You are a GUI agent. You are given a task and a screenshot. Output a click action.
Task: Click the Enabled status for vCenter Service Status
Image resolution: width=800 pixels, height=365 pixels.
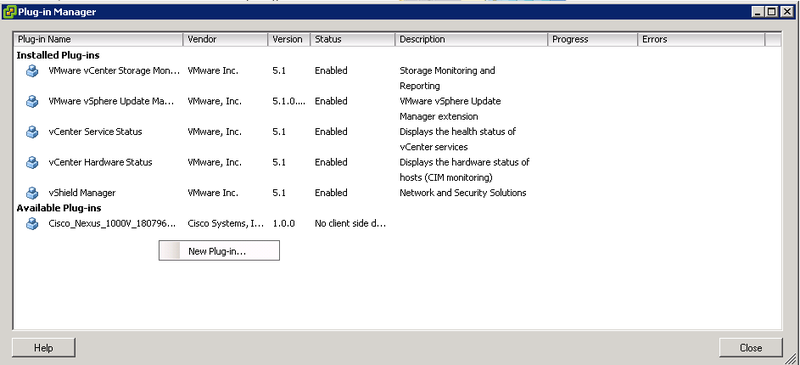pos(331,132)
